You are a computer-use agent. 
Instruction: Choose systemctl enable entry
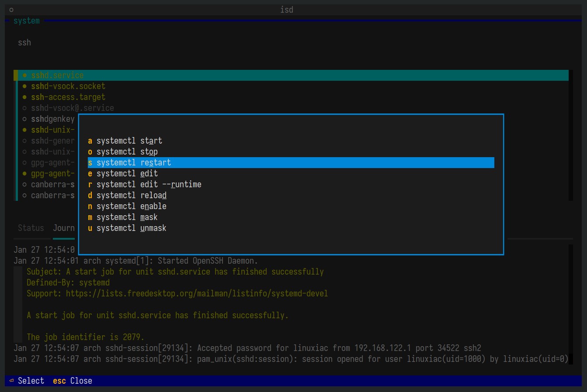(x=291, y=206)
